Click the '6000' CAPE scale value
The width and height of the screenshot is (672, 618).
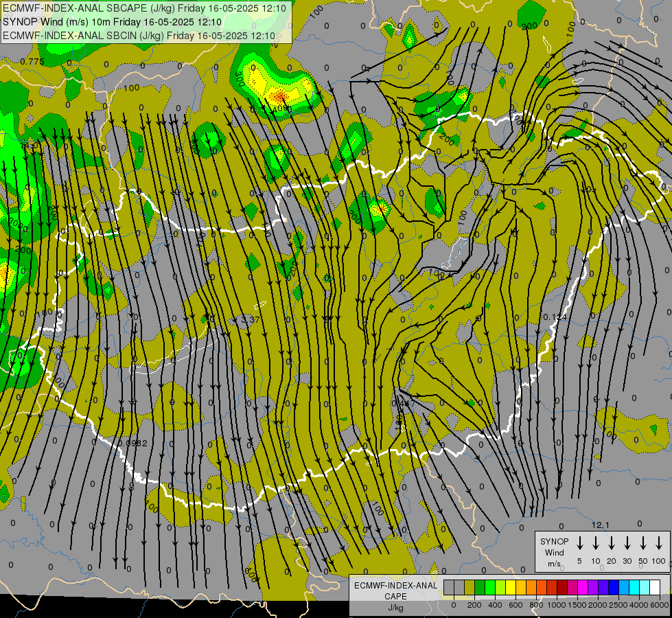[x=660, y=605]
